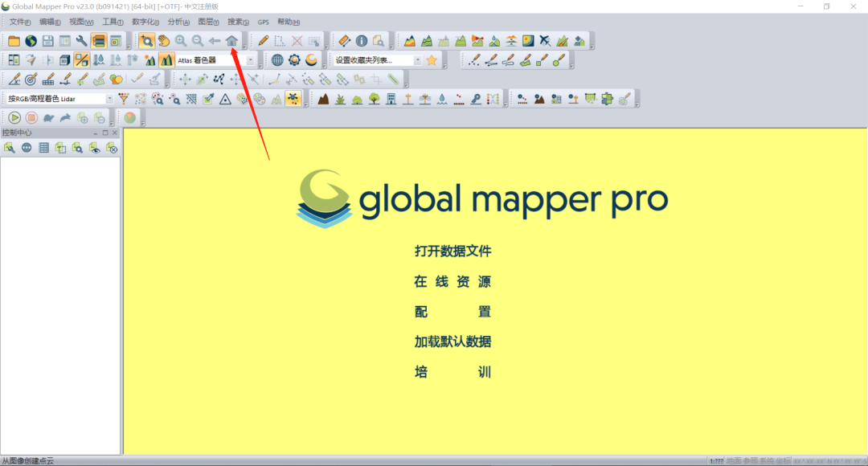
Task: Open the GPS menu
Action: (x=264, y=22)
